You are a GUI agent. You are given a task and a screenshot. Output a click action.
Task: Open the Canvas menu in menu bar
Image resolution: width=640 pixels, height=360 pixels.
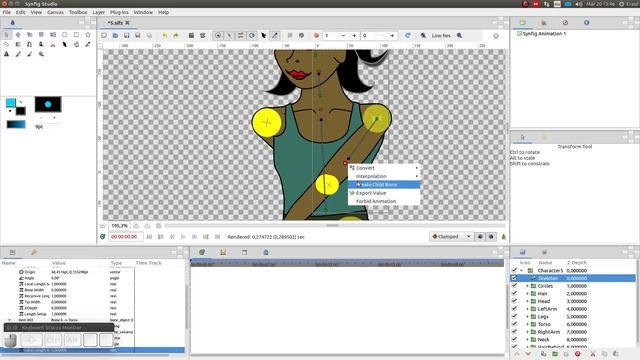(55, 12)
